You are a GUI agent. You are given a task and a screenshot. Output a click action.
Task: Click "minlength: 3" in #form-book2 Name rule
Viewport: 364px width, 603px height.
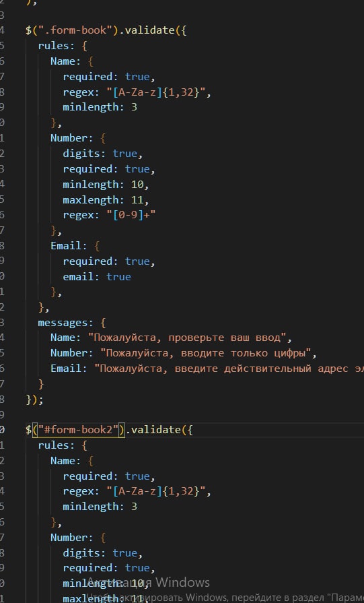coord(100,507)
